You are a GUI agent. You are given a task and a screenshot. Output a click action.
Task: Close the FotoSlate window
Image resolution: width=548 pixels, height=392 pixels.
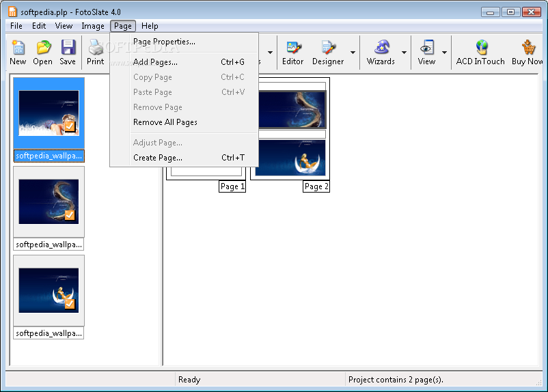click(x=531, y=12)
